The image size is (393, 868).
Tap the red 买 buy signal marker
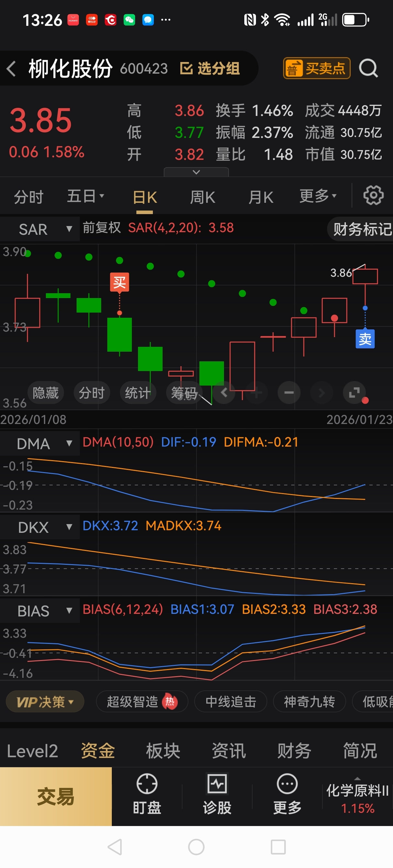(x=119, y=282)
